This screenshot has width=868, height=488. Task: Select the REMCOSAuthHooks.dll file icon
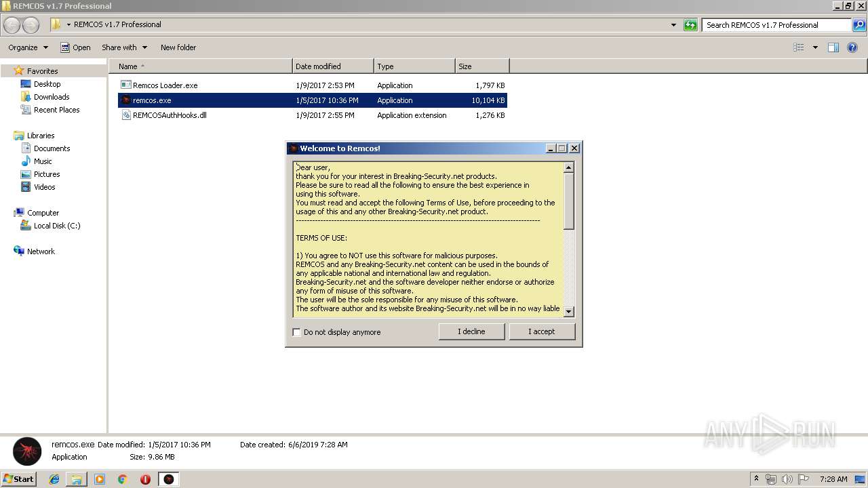125,115
